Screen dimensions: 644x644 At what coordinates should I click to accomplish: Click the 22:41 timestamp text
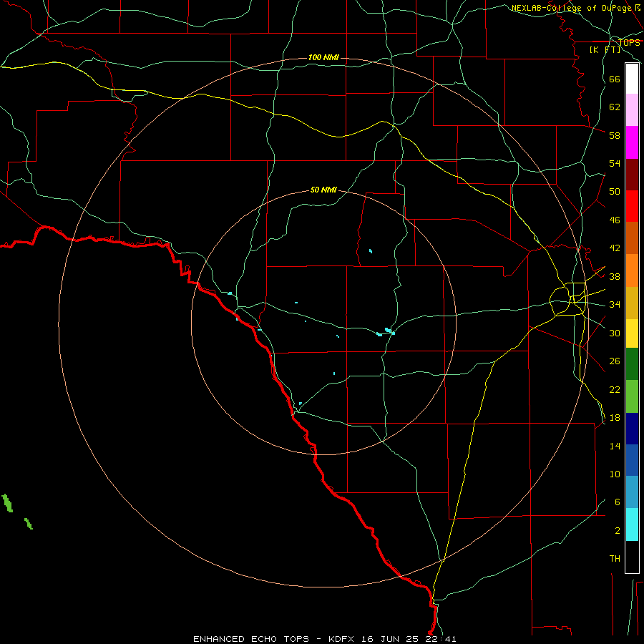439,639
